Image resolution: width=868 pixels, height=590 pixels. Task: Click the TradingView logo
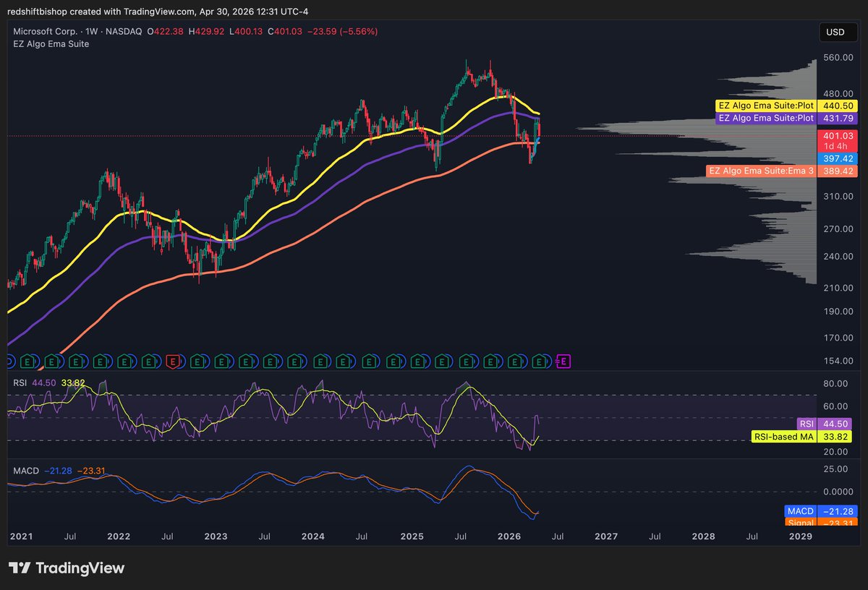point(67,568)
